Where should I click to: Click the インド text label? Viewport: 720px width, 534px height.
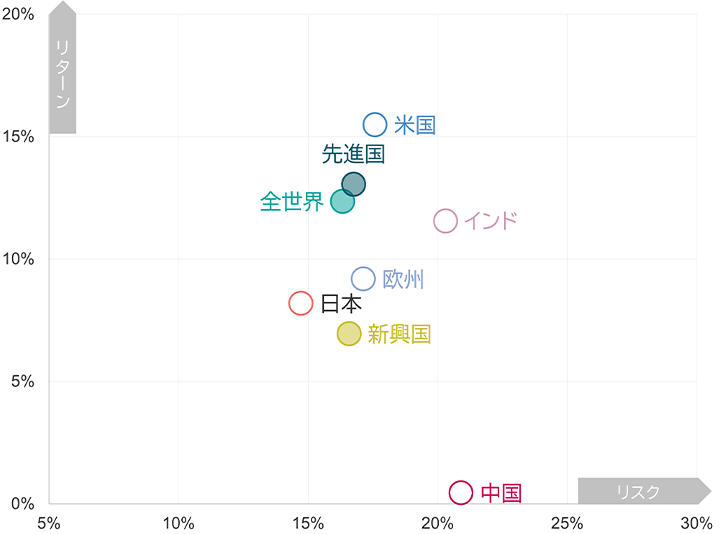point(491,221)
